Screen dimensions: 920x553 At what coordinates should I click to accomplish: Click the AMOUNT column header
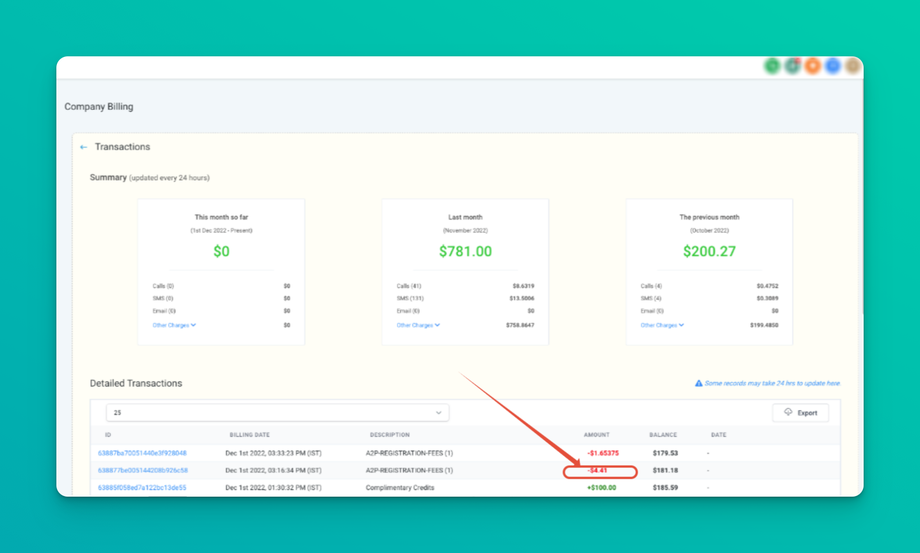click(596, 435)
